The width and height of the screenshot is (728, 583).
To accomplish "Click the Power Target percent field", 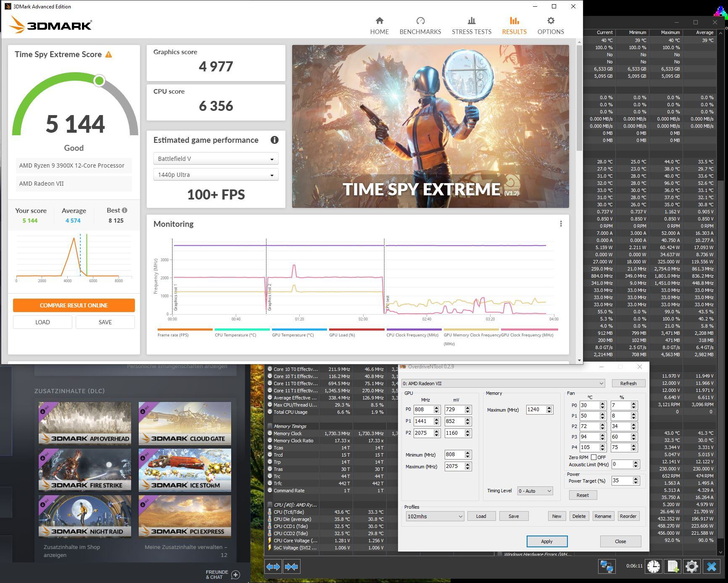I will click(x=622, y=481).
